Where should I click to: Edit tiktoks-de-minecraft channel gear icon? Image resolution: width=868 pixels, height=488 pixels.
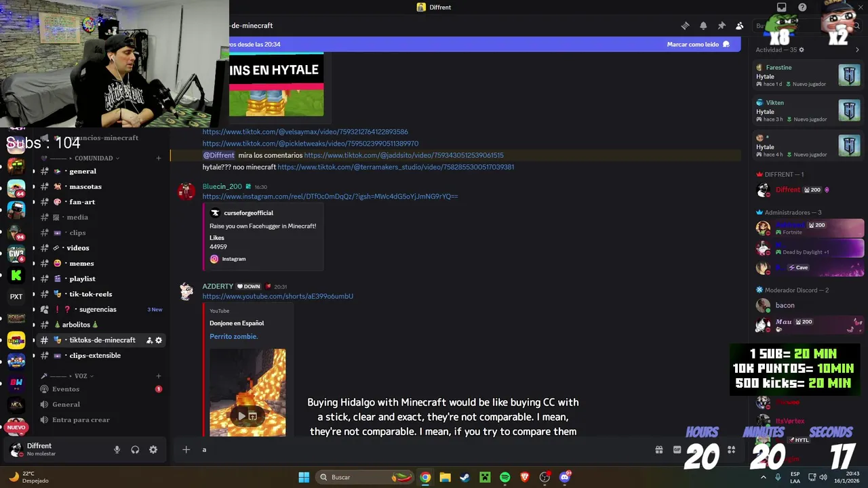159,340
